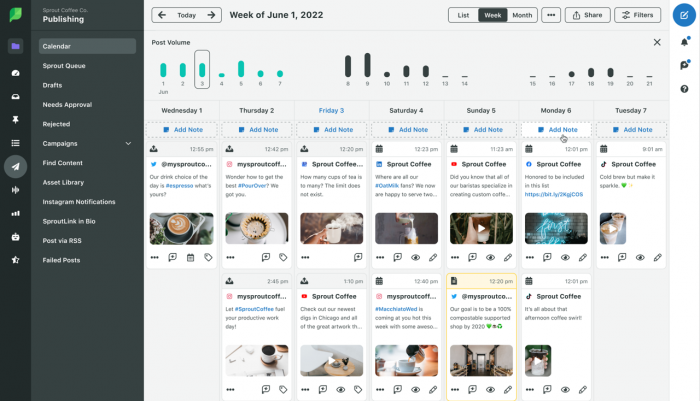Open the notifications bell icon
Viewport: 700px width, 401px height.
tap(684, 42)
